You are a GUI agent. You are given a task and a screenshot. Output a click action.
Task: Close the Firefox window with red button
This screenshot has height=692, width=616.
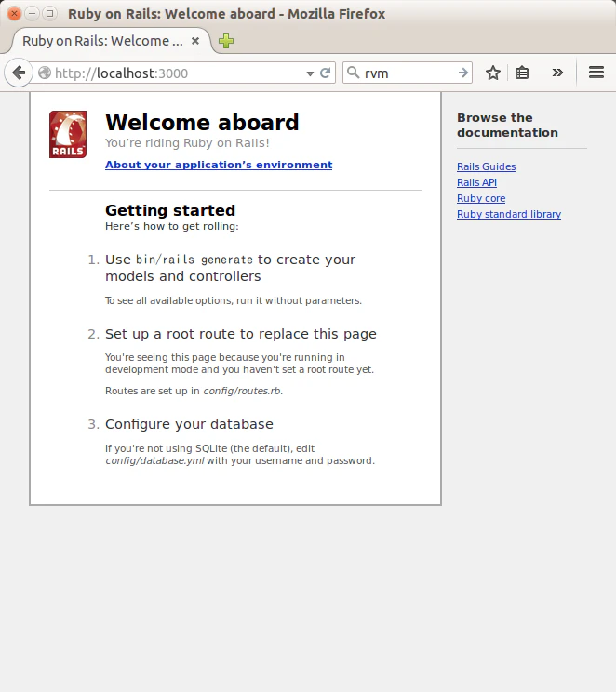14,14
